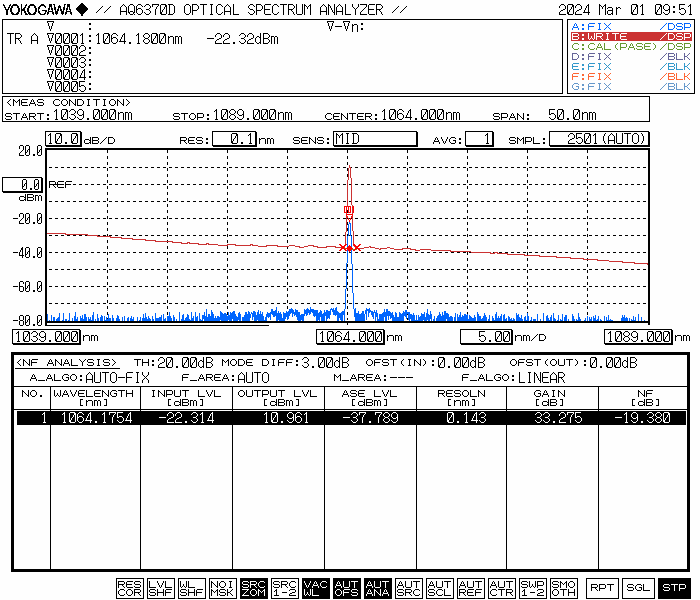Select trace B: WRITE in trace list
Image resolution: width=700 pixels, height=600 pixels.
click(630, 36)
